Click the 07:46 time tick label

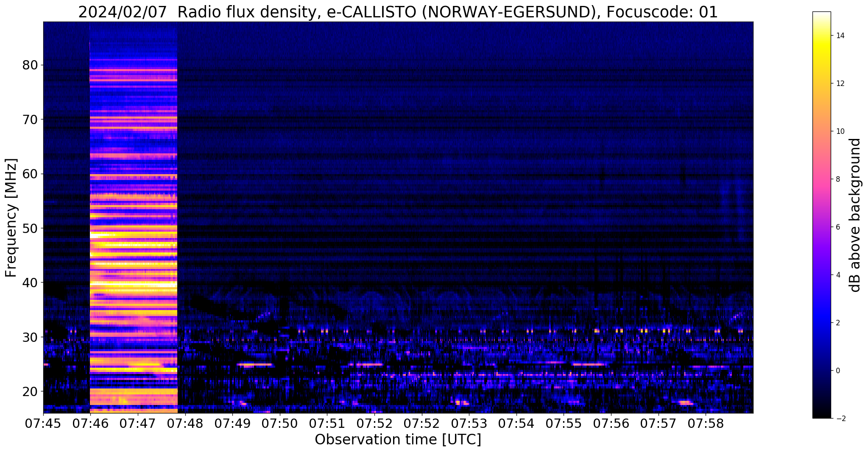pos(90,423)
